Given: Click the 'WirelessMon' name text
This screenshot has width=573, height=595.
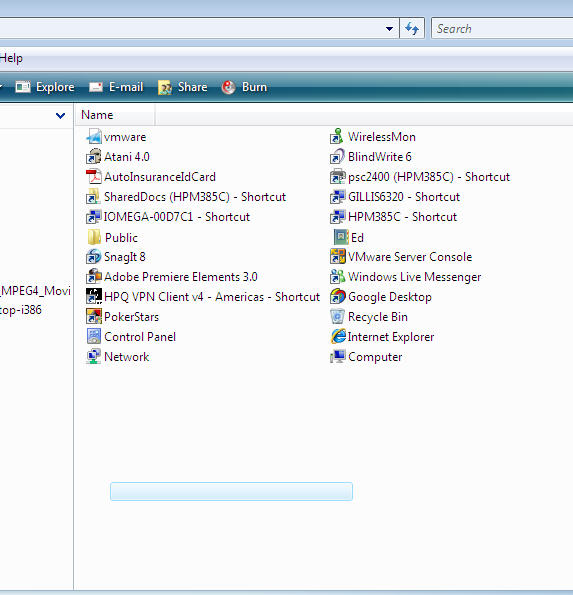Looking at the screenshot, I should [x=382, y=137].
